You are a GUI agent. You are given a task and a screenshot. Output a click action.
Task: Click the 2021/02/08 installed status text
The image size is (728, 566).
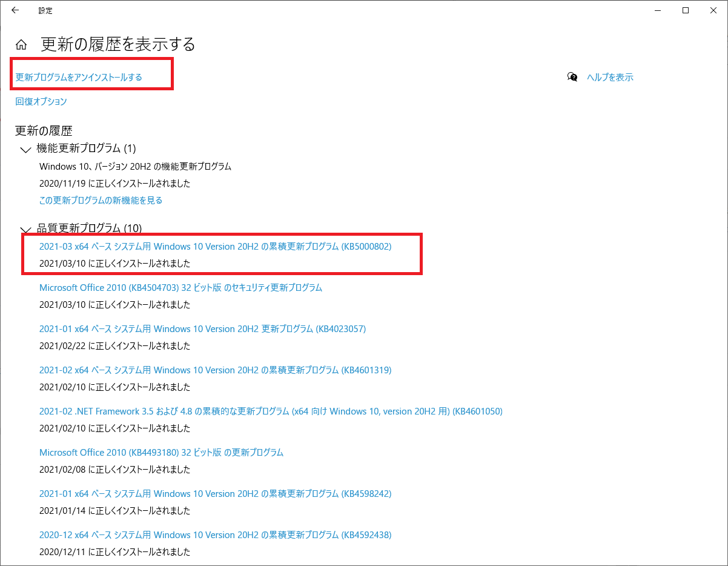(x=114, y=469)
